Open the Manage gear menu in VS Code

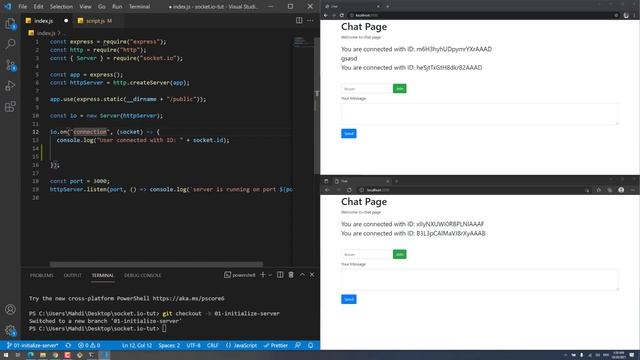tap(10, 330)
